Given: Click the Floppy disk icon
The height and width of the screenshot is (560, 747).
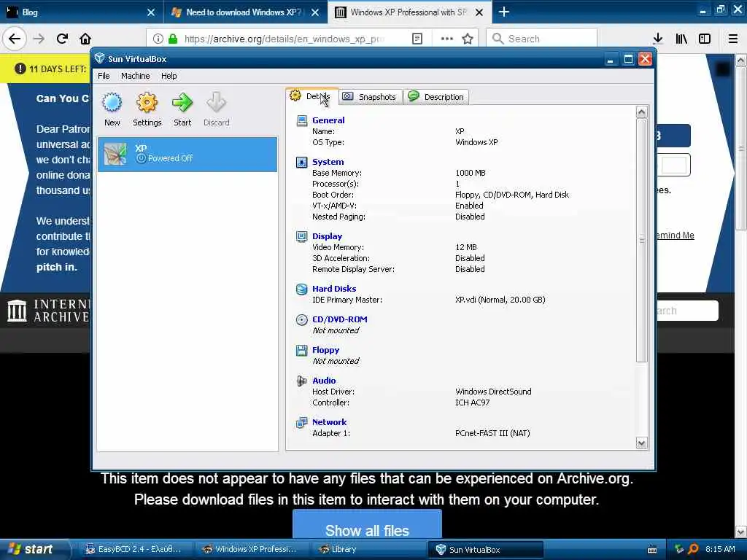Looking at the screenshot, I should click(x=301, y=351).
